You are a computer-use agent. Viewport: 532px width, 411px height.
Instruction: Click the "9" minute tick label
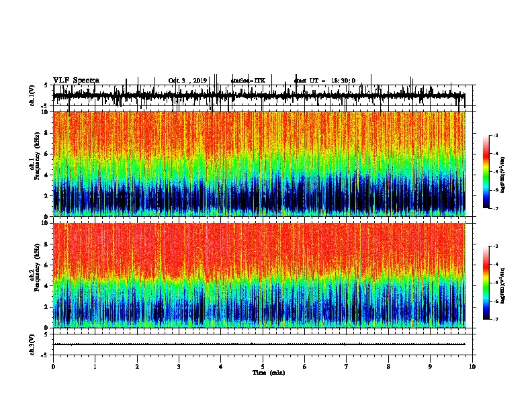[x=430, y=367]
